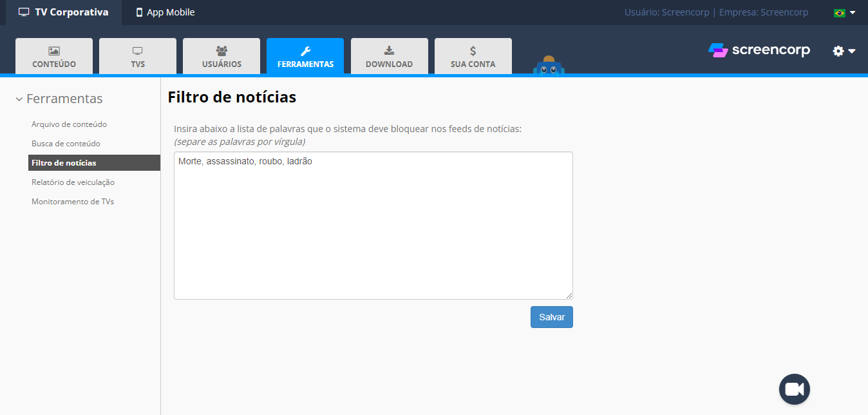Click the wrench icon on Ferramentas tab
The width and height of the screenshot is (868, 415).
(x=305, y=51)
